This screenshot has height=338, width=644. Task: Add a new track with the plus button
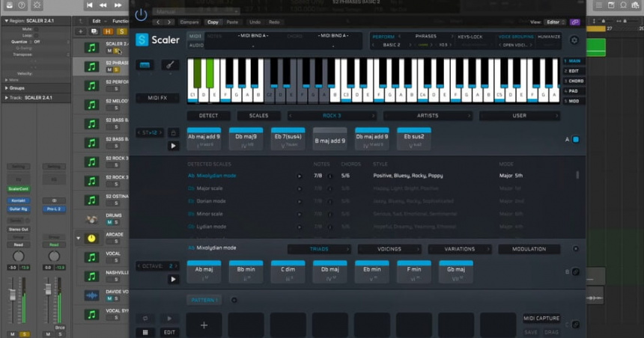click(x=81, y=31)
